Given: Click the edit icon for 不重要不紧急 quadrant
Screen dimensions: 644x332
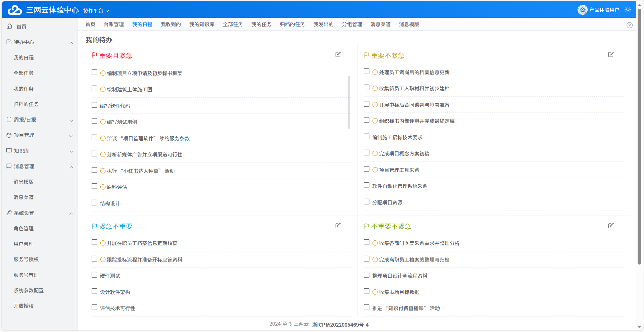Looking at the screenshot, I should [611, 226].
